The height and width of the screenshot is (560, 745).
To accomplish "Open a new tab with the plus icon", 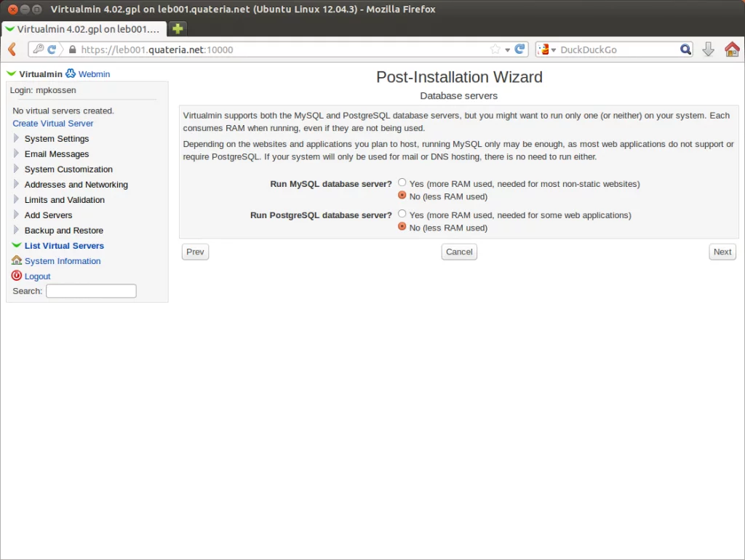I will tap(178, 28).
